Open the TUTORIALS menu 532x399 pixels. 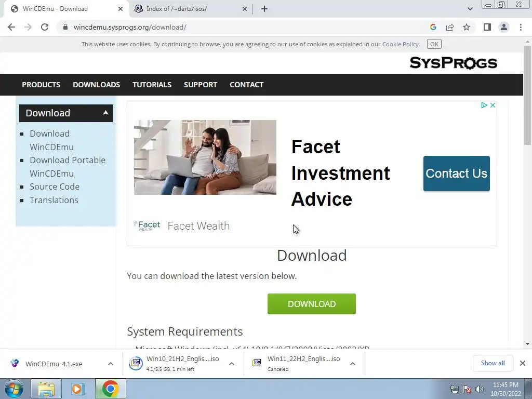pyautogui.click(x=152, y=85)
